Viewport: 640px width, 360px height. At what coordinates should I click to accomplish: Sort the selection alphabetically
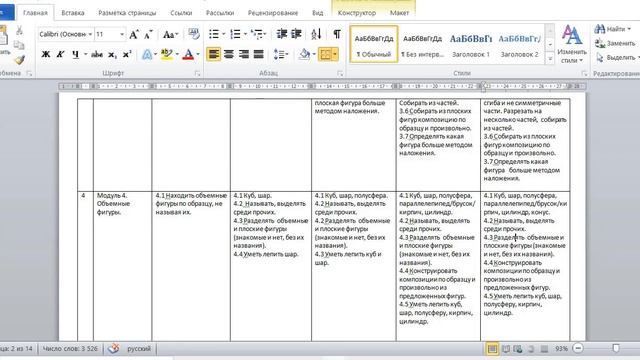tap(316, 34)
